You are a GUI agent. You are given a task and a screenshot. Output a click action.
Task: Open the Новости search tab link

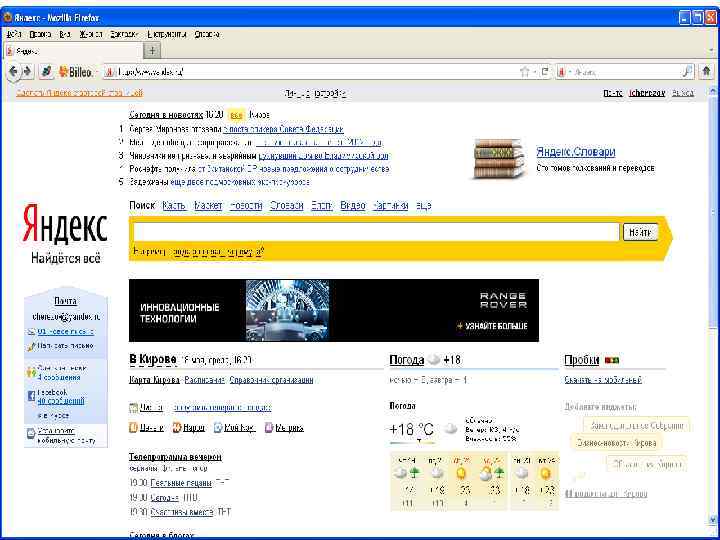[246, 205]
